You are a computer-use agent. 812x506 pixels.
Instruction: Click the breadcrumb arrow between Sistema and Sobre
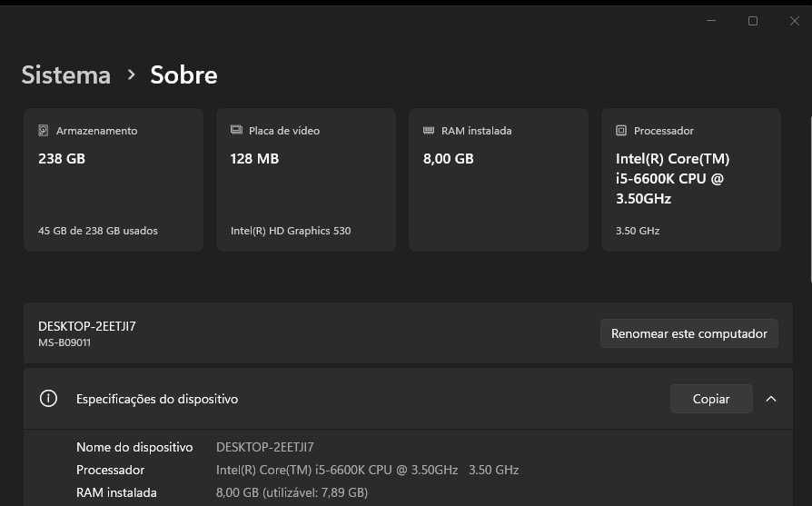point(132,74)
